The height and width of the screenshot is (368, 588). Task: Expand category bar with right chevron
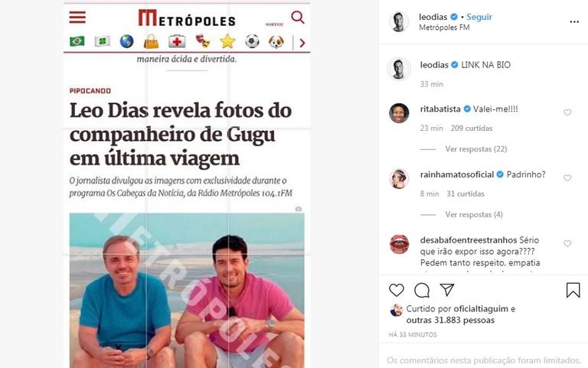(302, 43)
